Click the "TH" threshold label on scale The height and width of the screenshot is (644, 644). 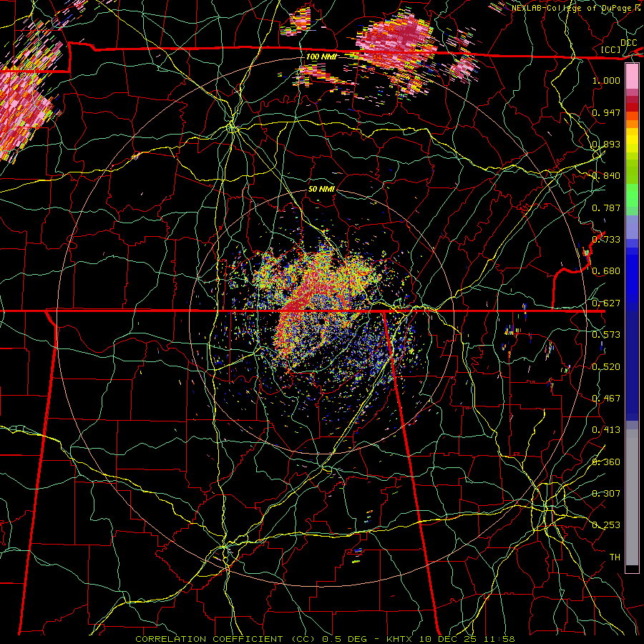point(615,557)
